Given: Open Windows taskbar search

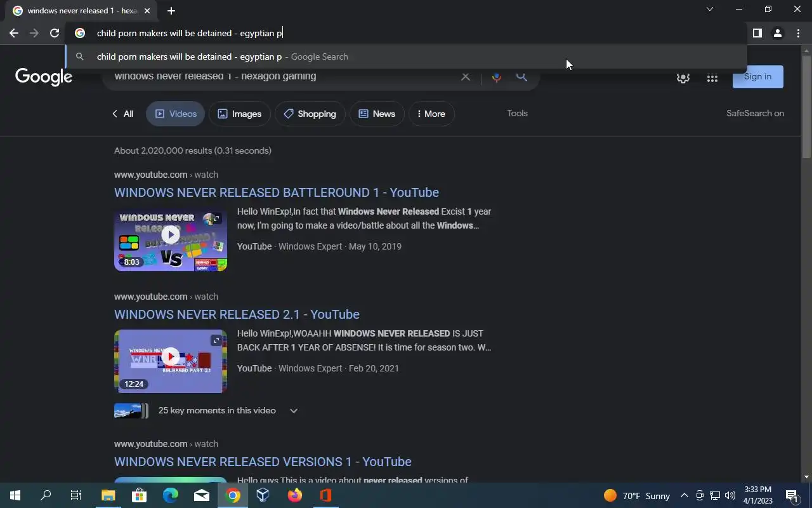Looking at the screenshot, I should [x=46, y=495].
